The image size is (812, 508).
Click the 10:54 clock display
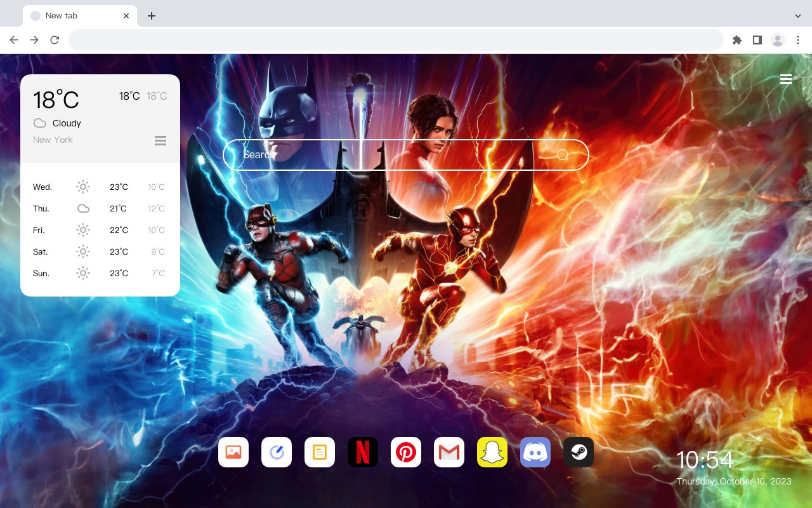[705, 460]
